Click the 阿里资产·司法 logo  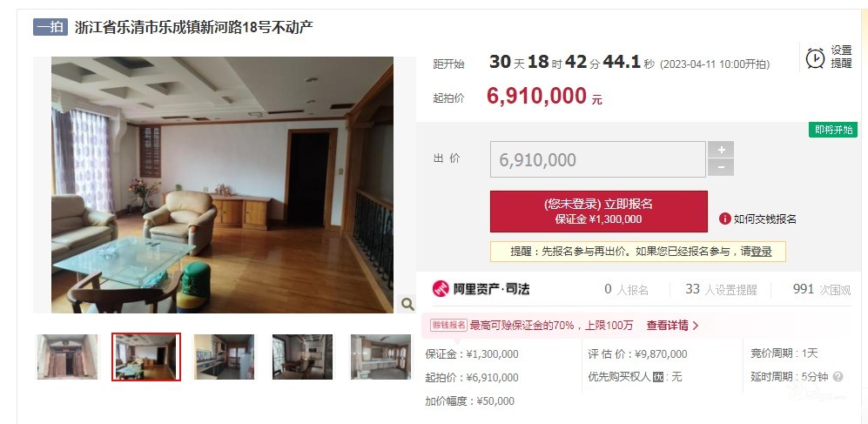pyautogui.click(x=481, y=288)
